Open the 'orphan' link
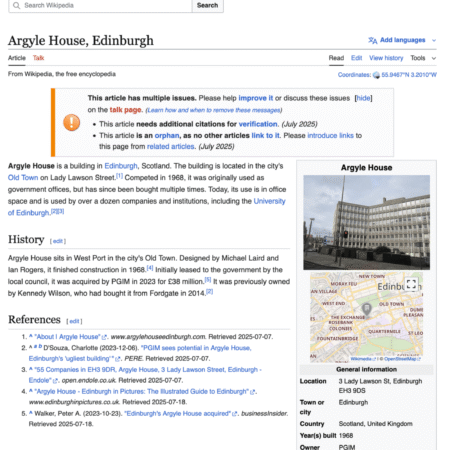450x450 pixels. (167, 135)
